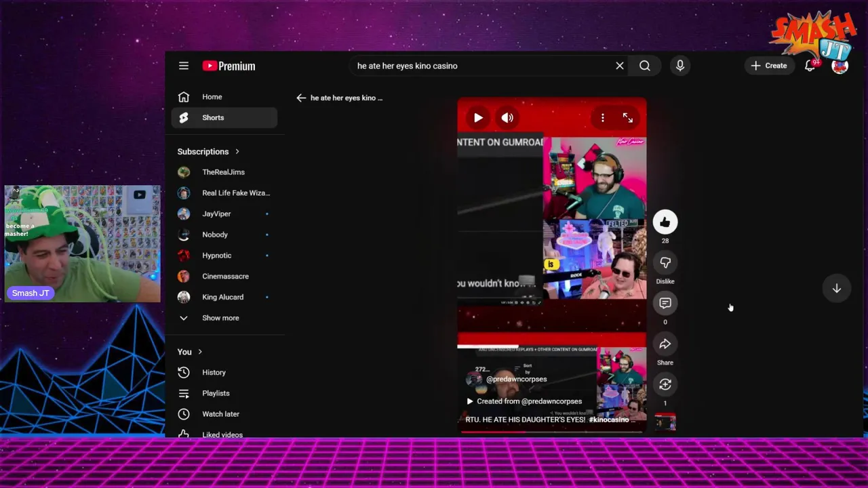Open Created from @predawncorpses source

(524, 401)
